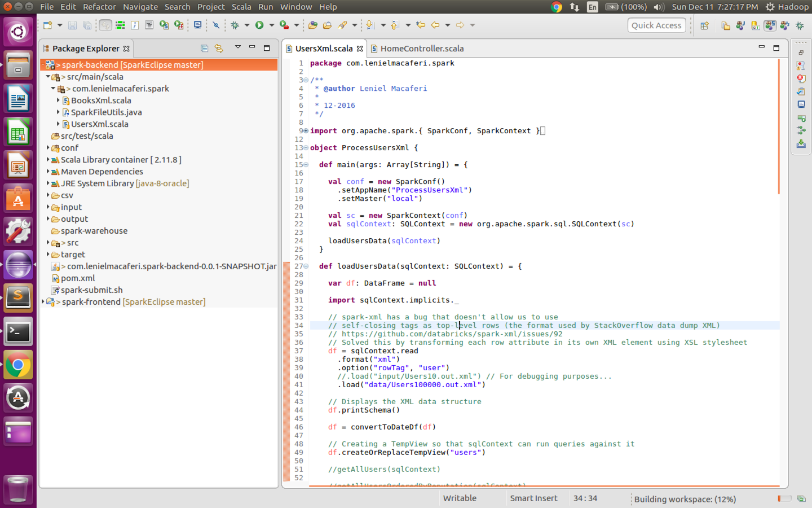Open the Refactor menu
This screenshot has width=812, height=508.
(x=99, y=7)
